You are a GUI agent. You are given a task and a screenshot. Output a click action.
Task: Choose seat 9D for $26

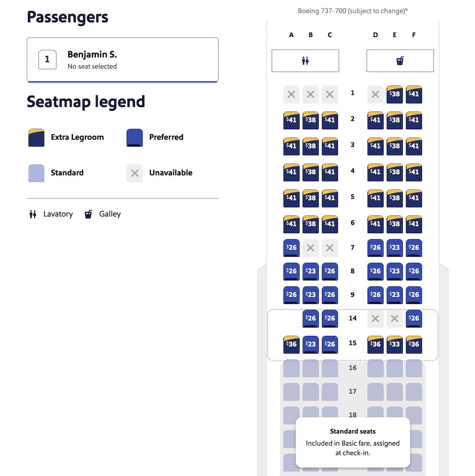(375, 295)
